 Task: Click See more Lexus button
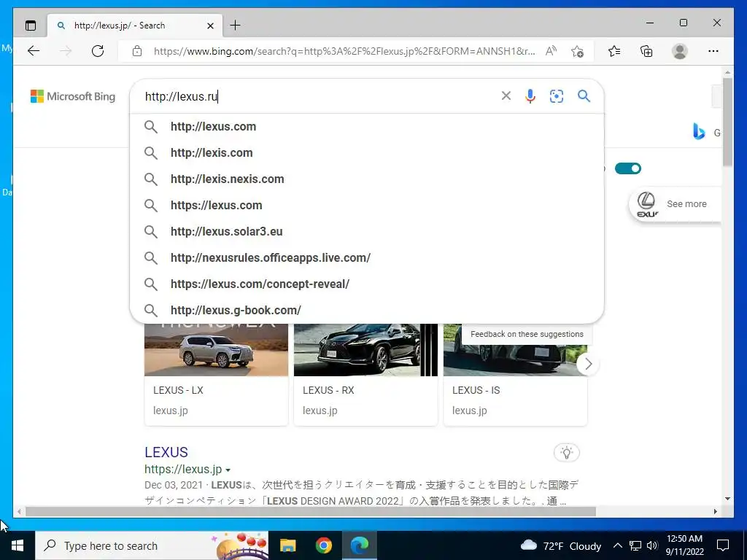(675, 204)
